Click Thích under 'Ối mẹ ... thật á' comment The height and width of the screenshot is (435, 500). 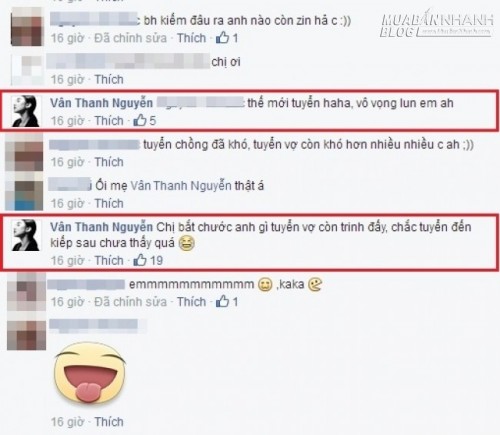[x=109, y=203]
